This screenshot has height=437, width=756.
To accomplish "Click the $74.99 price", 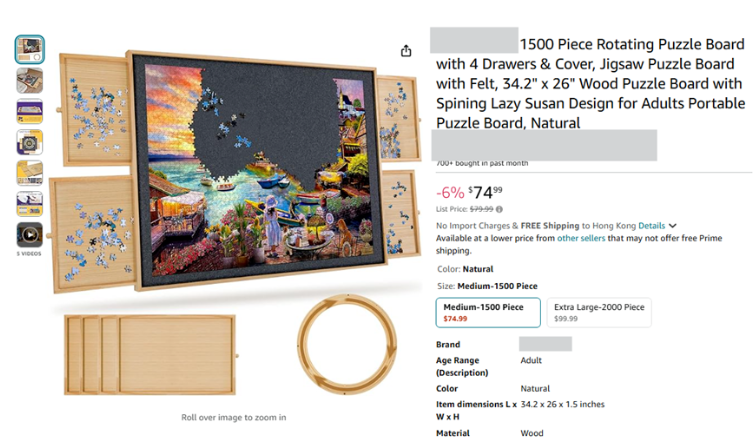I will (x=488, y=191).
